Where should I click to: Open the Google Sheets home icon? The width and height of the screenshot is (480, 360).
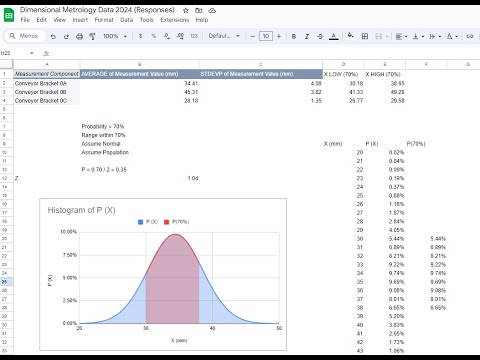(x=9, y=15)
